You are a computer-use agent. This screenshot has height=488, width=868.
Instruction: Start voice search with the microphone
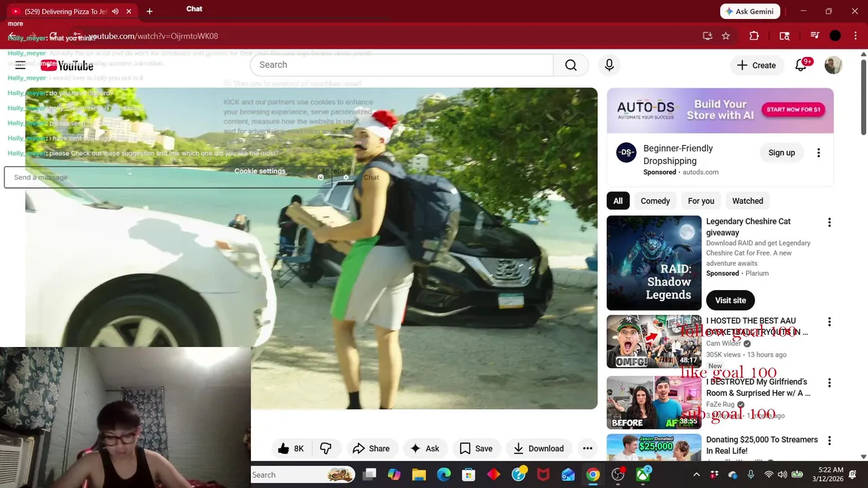pyautogui.click(x=609, y=65)
